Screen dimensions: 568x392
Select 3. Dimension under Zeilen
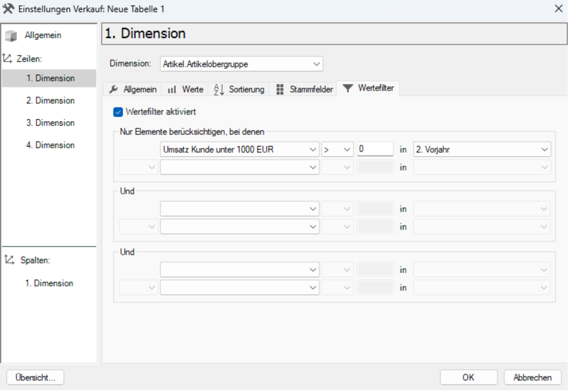click(50, 123)
